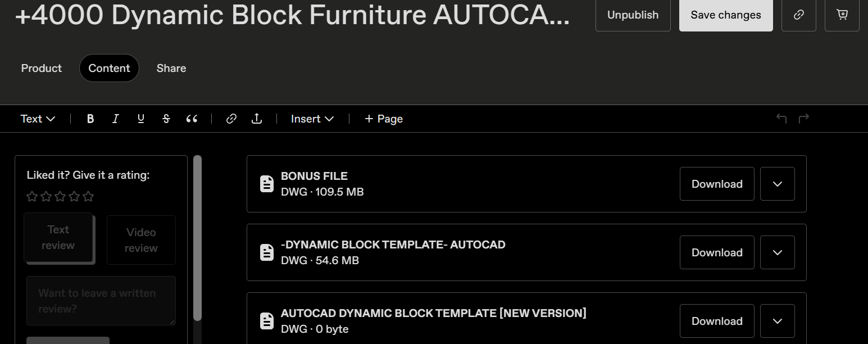Viewport: 868px width, 344px height.
Task: Toggle underline formatting
Action: coord(140,119)
